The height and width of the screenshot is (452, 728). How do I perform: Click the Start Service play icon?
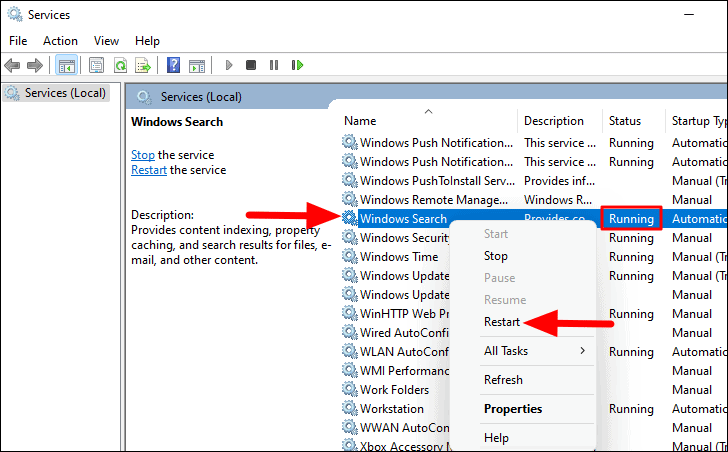(x=228, y=65)
